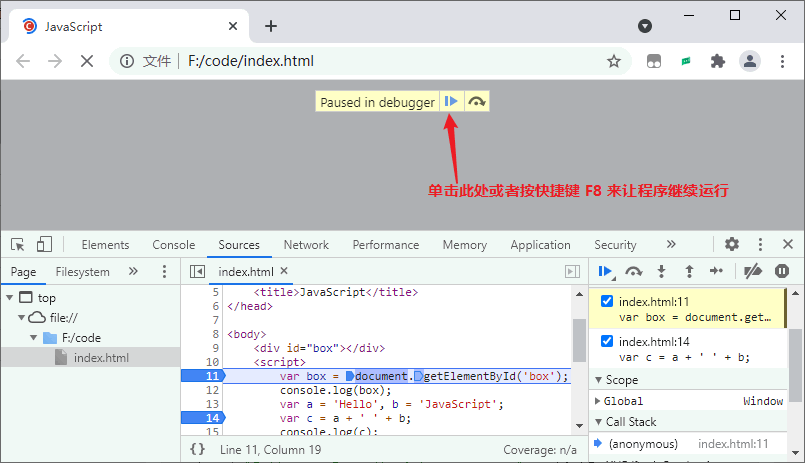Click Step over next function call icon

tap(634, 271)
